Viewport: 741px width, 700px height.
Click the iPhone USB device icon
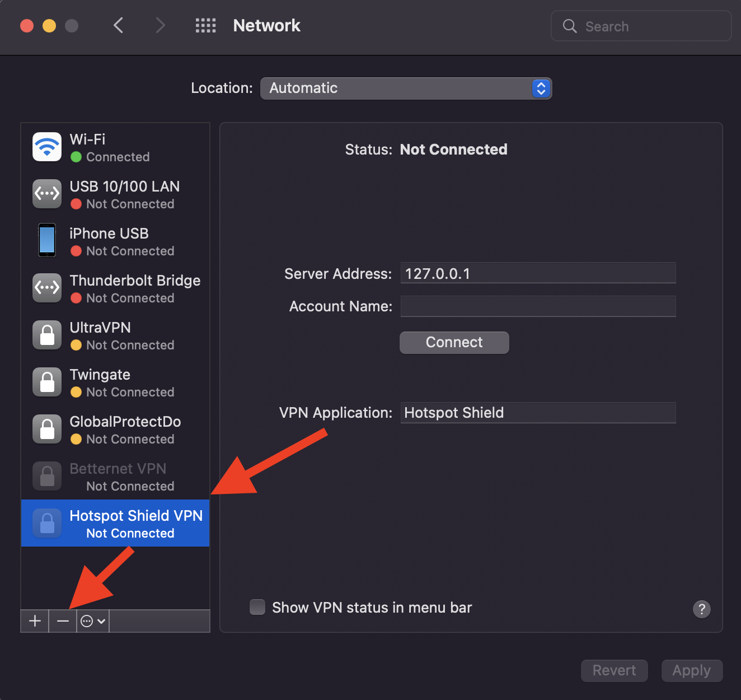46,240
